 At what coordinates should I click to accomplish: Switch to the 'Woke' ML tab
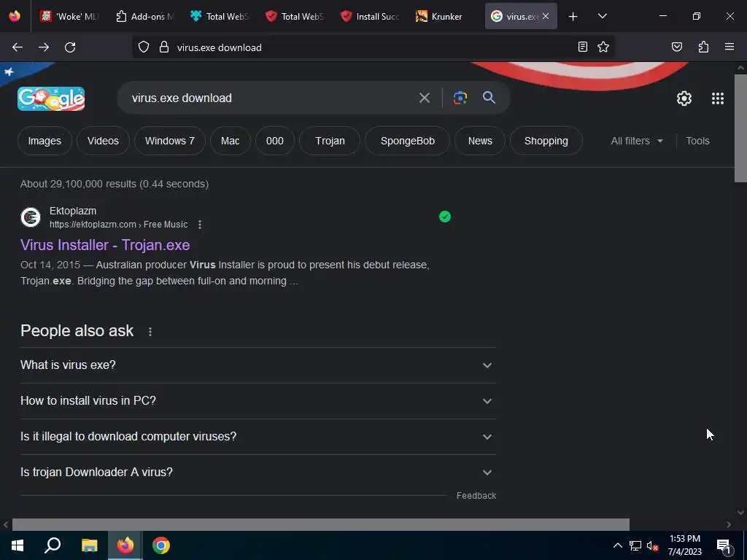(x=69, y=16)
